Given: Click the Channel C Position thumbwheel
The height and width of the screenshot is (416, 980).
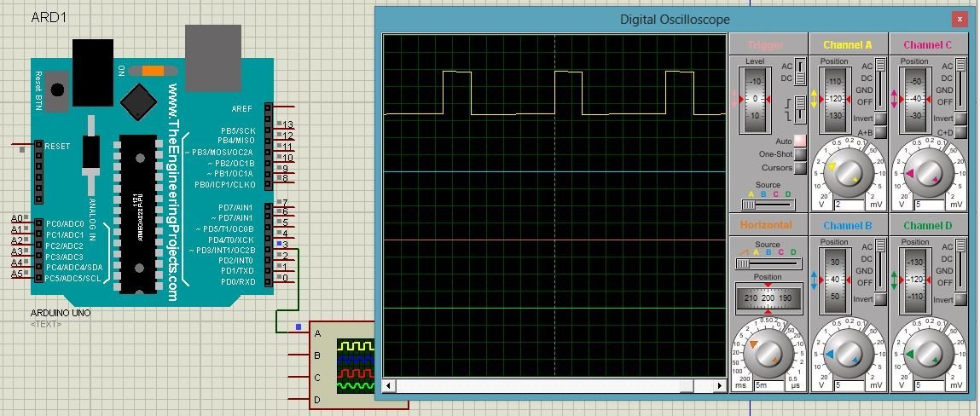Looking at the screenshot, I should pos(915,100).
